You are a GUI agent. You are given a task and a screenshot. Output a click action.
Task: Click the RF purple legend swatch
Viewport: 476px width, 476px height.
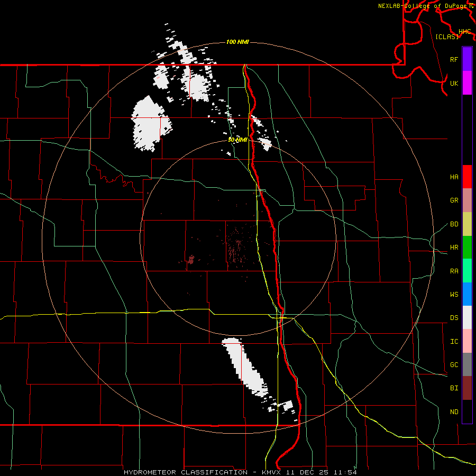pos(467,59)
